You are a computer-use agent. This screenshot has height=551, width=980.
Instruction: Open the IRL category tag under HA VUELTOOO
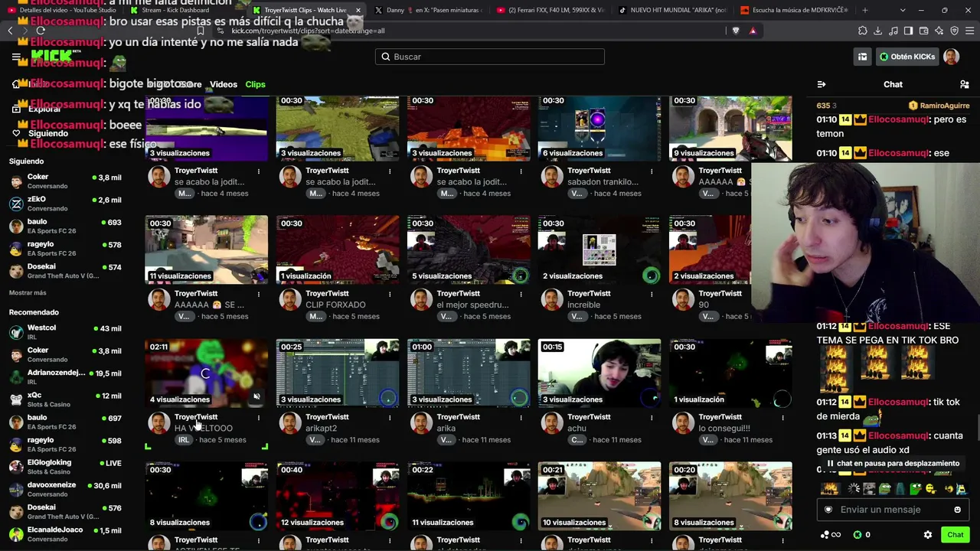[184, 440]
